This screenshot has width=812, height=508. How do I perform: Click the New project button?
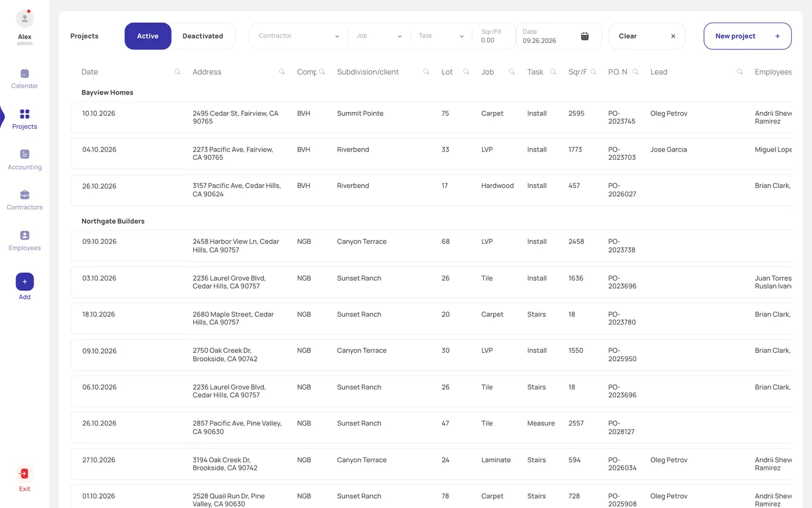click(x=748, y=36)
